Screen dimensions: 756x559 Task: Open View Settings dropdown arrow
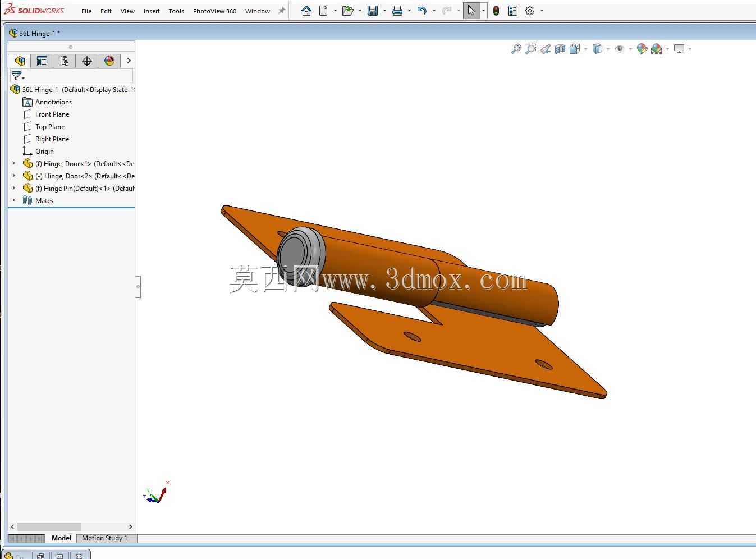click(x=690, y=49)
